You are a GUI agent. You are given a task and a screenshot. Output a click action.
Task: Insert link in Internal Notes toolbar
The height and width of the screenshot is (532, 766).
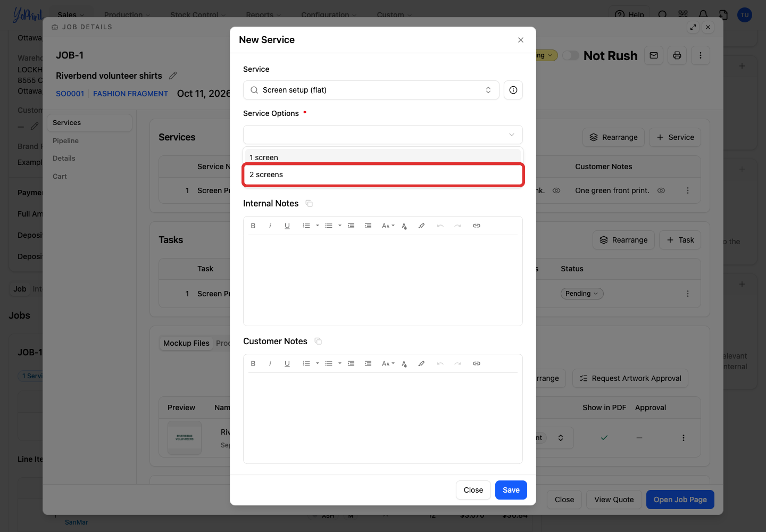point(477,226)
